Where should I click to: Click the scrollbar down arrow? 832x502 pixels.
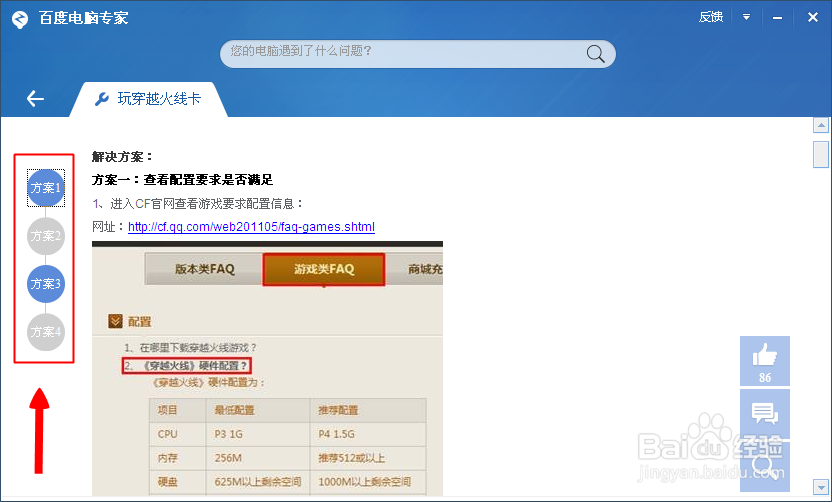point(821,487)
